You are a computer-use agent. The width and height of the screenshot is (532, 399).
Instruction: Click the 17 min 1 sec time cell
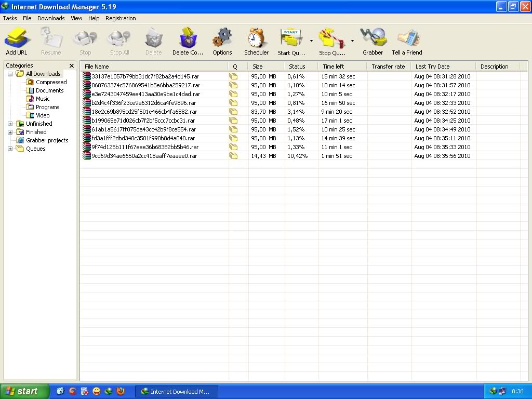point(337,121)
